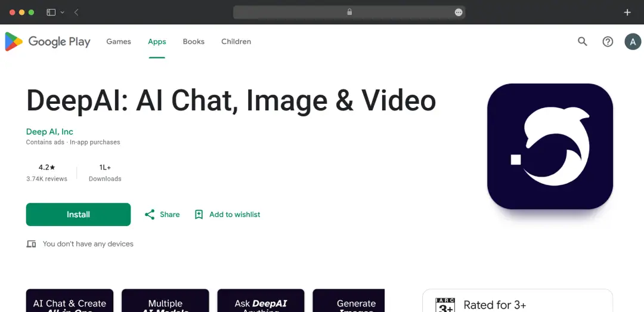
Task: Expand the sidebar dropdown chevron
Action: tap(63, 13)
